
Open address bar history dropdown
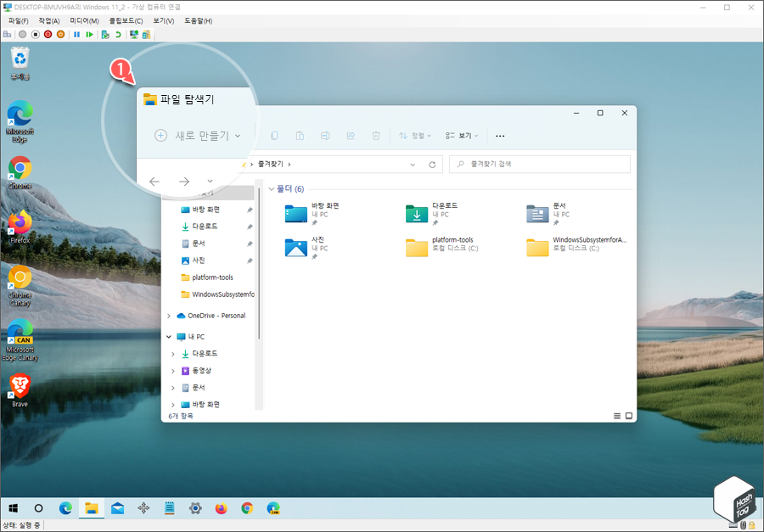click(413, 165)
